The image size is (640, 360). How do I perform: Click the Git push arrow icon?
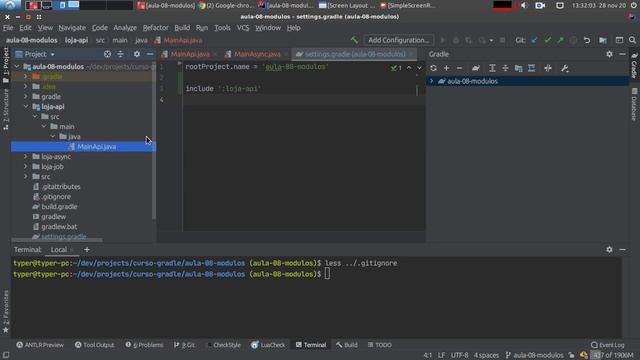pyautogui.click(x=560, y=40)
